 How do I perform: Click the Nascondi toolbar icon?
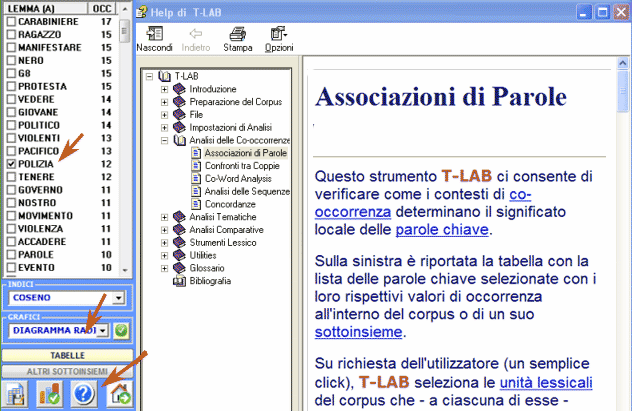[x=154, y=34]
